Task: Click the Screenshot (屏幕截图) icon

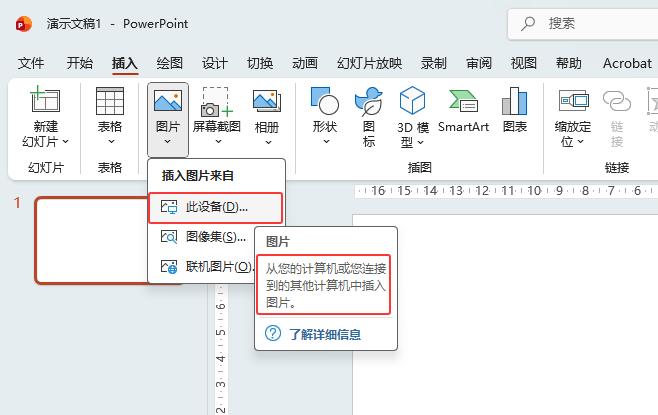Action: (x=217, y=102)
